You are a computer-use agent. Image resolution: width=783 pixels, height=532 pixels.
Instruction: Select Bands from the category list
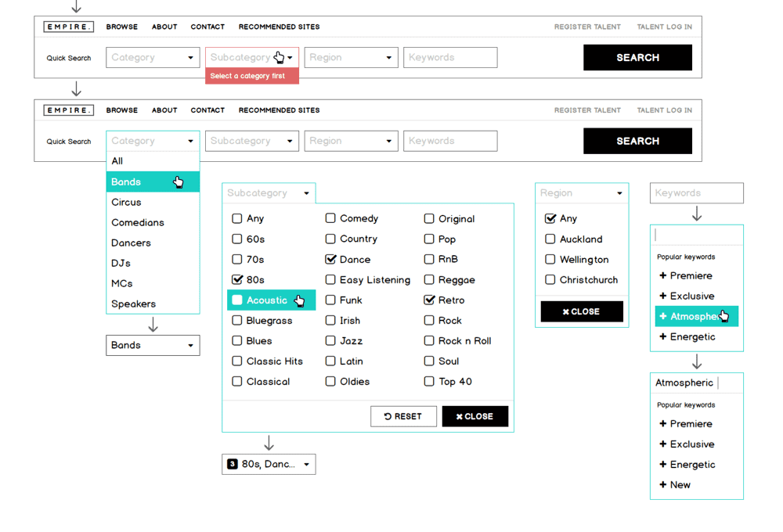click(x=153, y=182)
